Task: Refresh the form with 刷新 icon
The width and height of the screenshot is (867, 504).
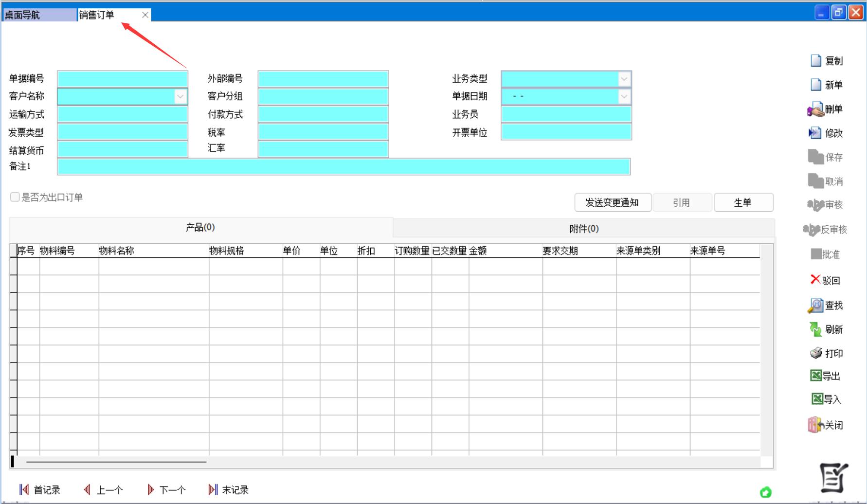Action: click(815, 329)
